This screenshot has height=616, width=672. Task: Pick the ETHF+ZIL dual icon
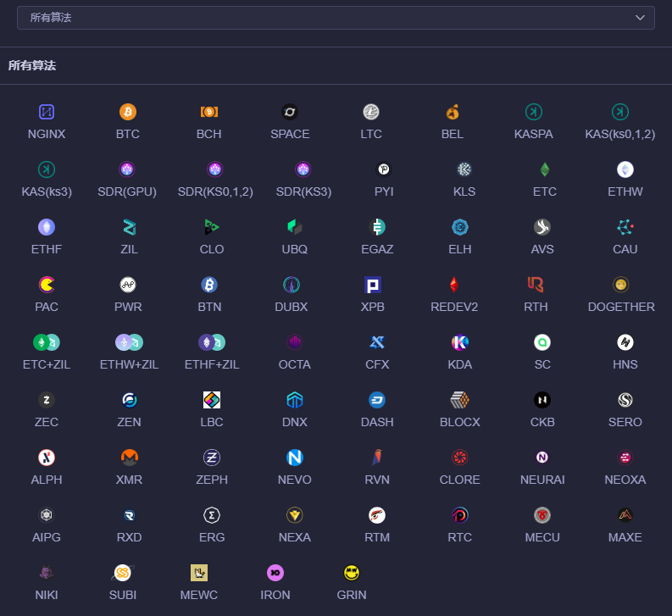pyautogui.click(x=212, y=342)
